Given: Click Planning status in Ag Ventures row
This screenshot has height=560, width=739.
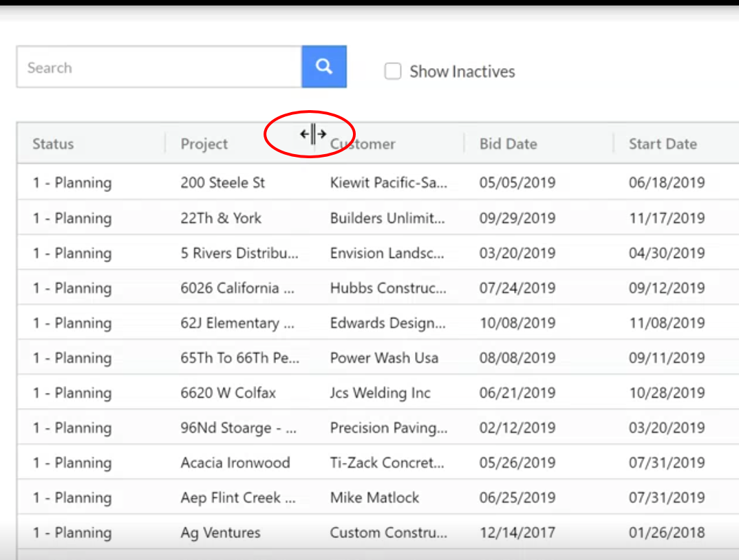Looking at the screenshot, I should tap(72, 533).
